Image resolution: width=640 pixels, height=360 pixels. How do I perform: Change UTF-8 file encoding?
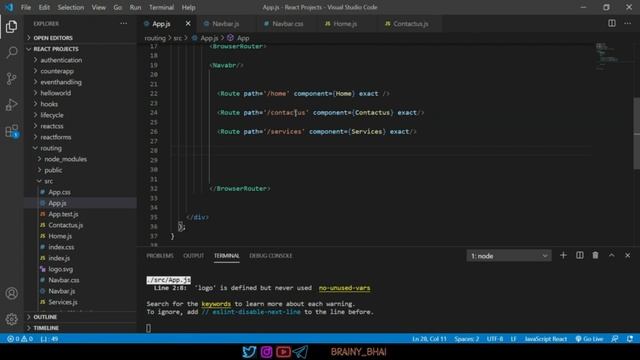tap(495, 339)
